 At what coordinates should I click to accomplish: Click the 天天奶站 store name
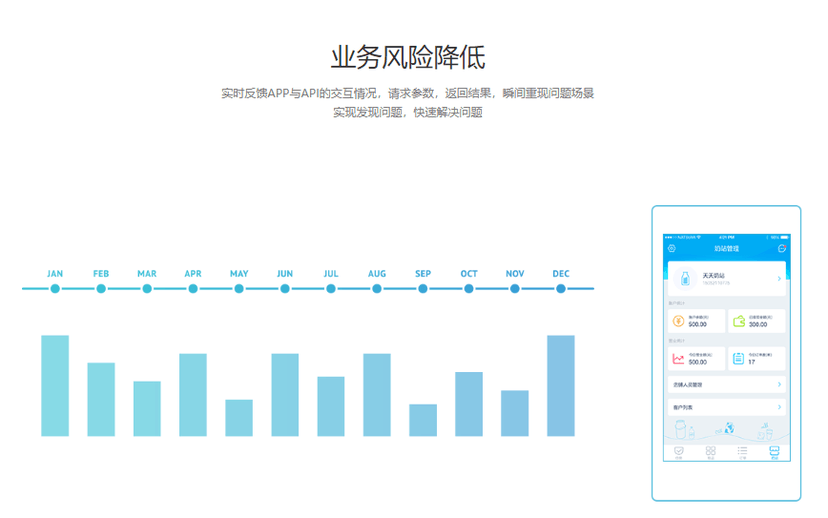click(x=713, y=275)
